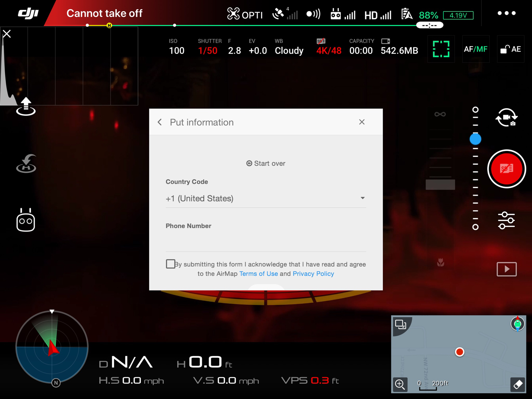Image resolution: width=532 pixels, height=399 pixels.
Task: Open the Privacy Policy link
Action: [313, 274]
